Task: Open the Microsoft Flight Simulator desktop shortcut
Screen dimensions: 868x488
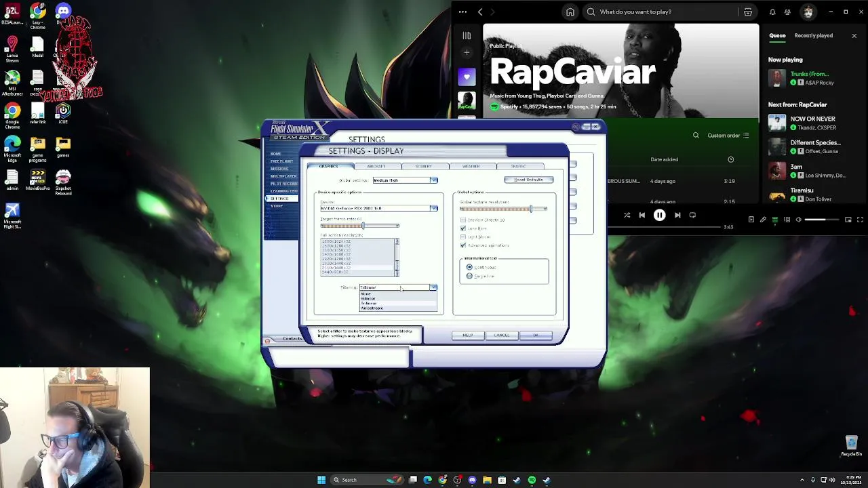Action: click(x=12, y=216)
